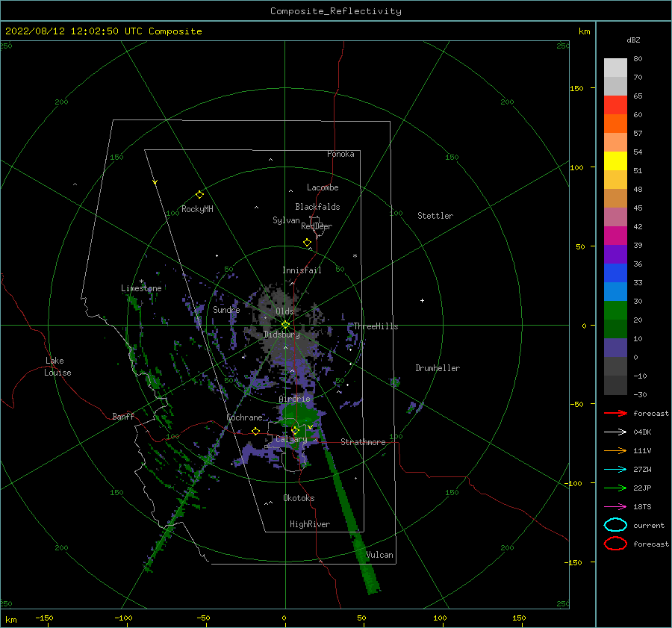
Task: Click the cyan current ellipse icon
Action: [x=615, y=525]
